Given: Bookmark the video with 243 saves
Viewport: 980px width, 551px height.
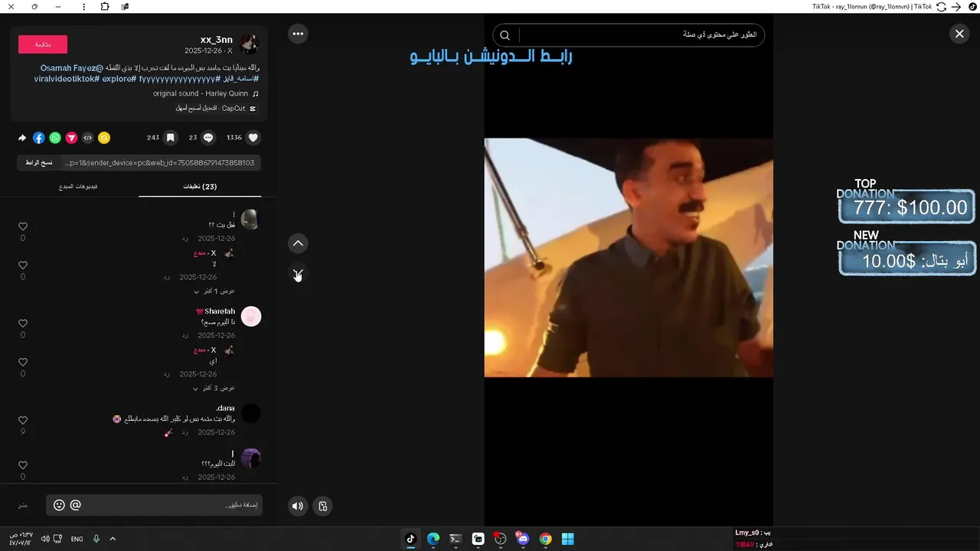Looking at the screenshot, I should tap(171, 138).
